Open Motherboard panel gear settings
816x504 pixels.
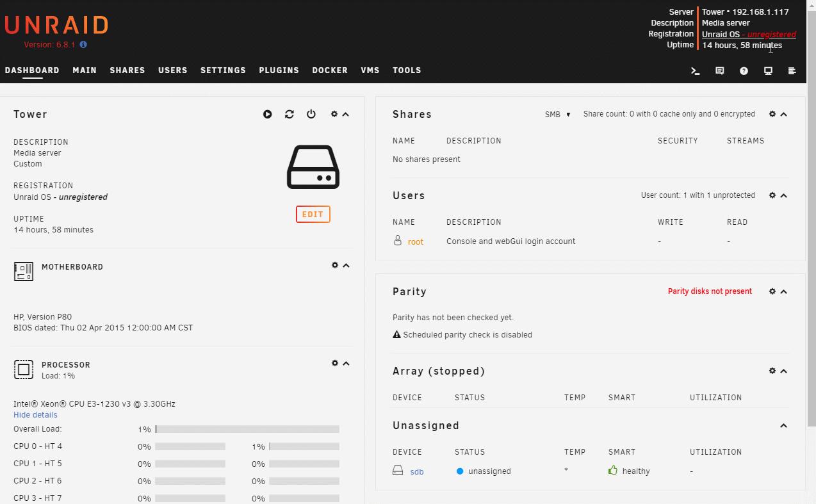(x=334, y=265)
